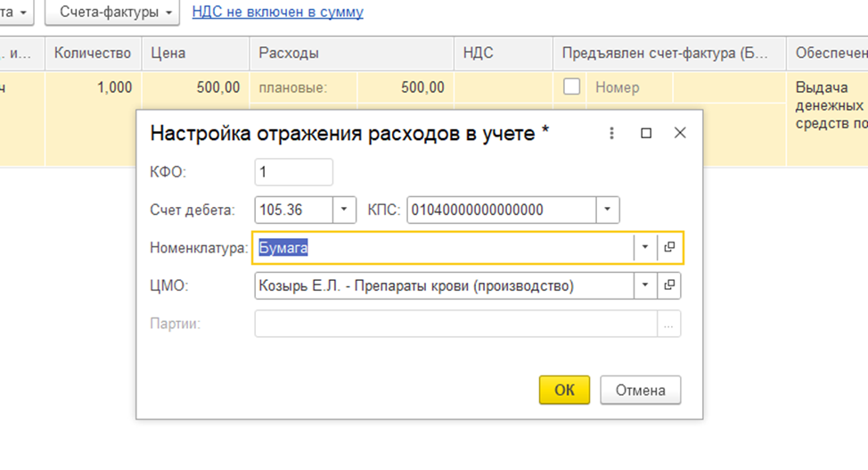Click the Номер field in the invoice column
The image size is (868, 470).
click(x=629, y=87)
